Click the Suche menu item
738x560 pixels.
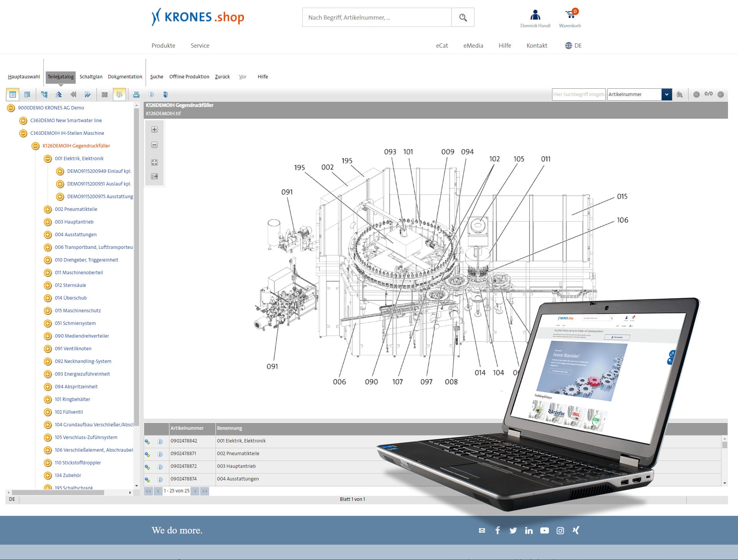(156, 77)
